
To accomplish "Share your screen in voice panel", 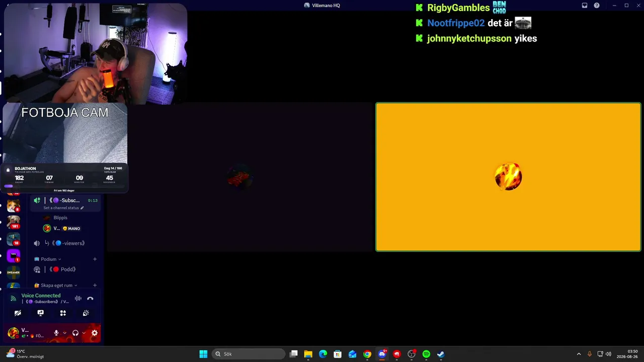I will click(x=41, y=313).
